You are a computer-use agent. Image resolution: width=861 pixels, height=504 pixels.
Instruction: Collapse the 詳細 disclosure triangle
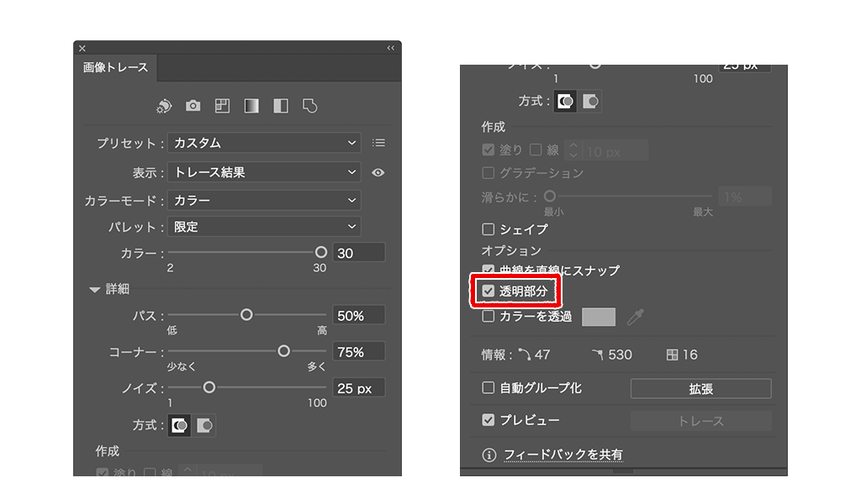click(94, 290)
